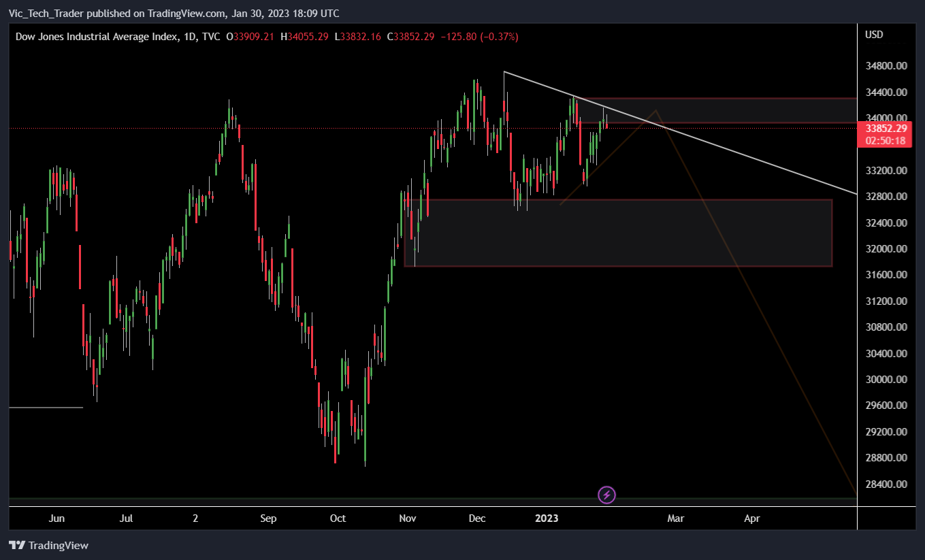Click the 33200.00 price axis label
Screen dimensions: 925x560
(x=886, y=170)
